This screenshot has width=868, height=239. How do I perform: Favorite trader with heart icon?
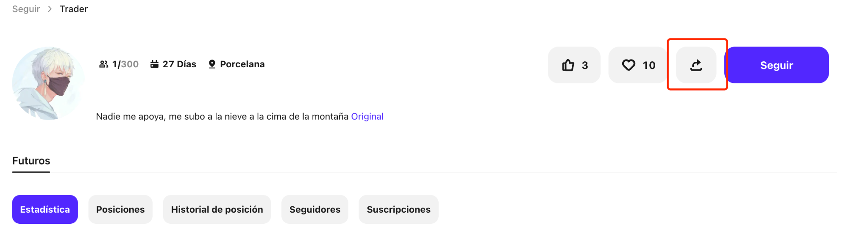(638, 65)
